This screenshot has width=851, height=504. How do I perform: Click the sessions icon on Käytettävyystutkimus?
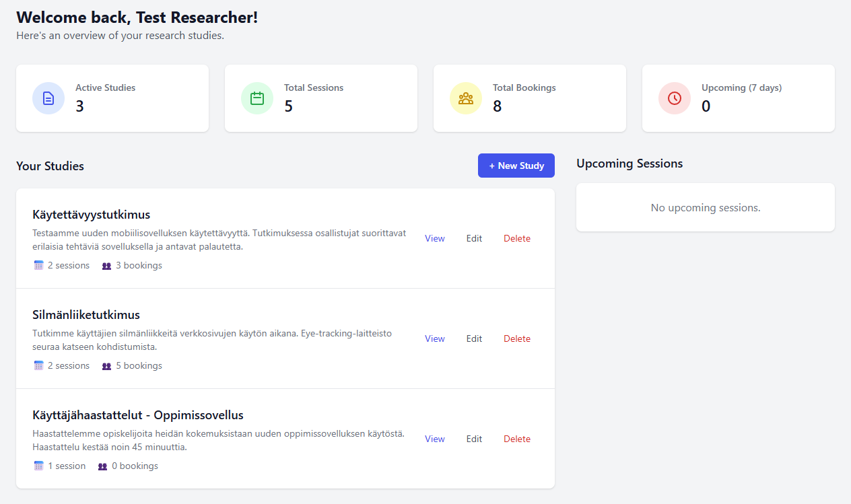pos(38,265)
